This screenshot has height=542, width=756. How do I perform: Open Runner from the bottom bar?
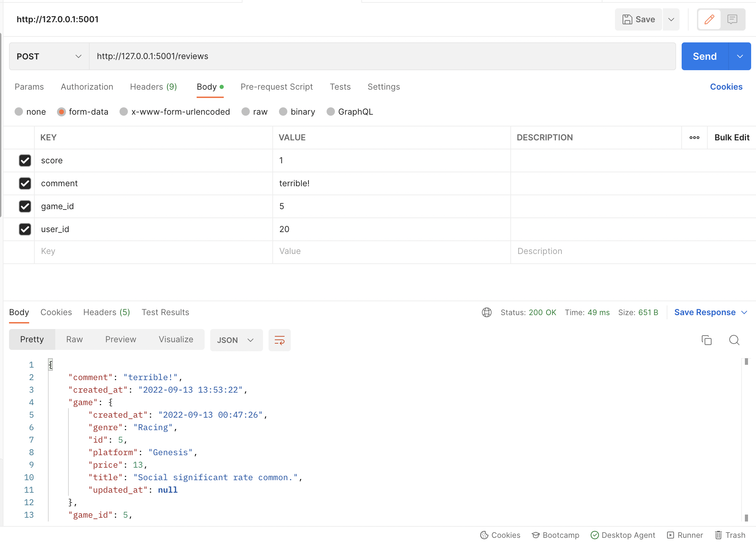pyautogui.click(x=685, y=535)
